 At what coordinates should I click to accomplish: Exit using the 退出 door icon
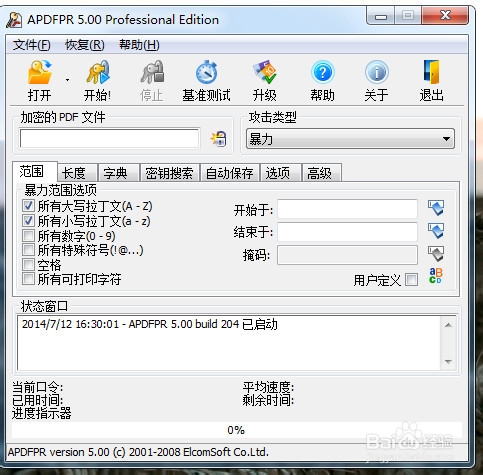(431, 72)
